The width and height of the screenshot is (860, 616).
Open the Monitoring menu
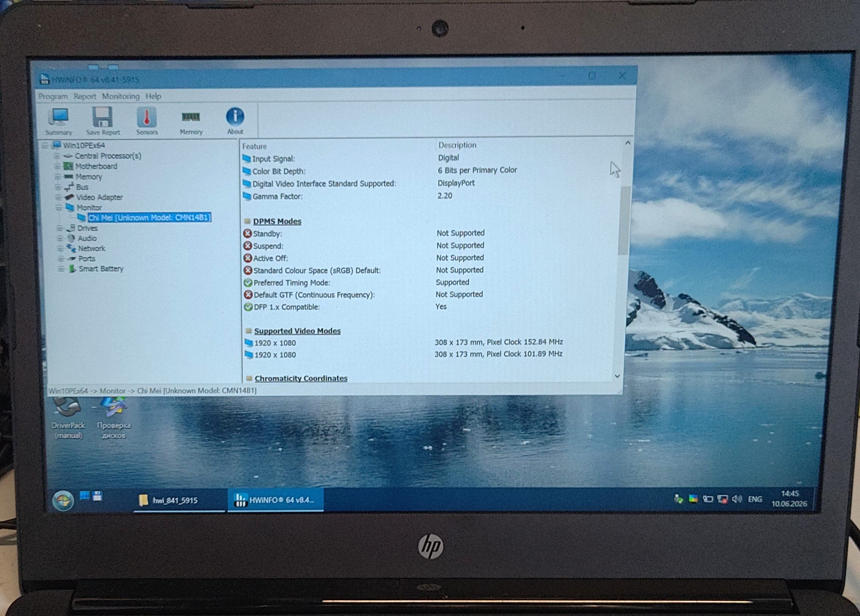(x=121, y=96)
